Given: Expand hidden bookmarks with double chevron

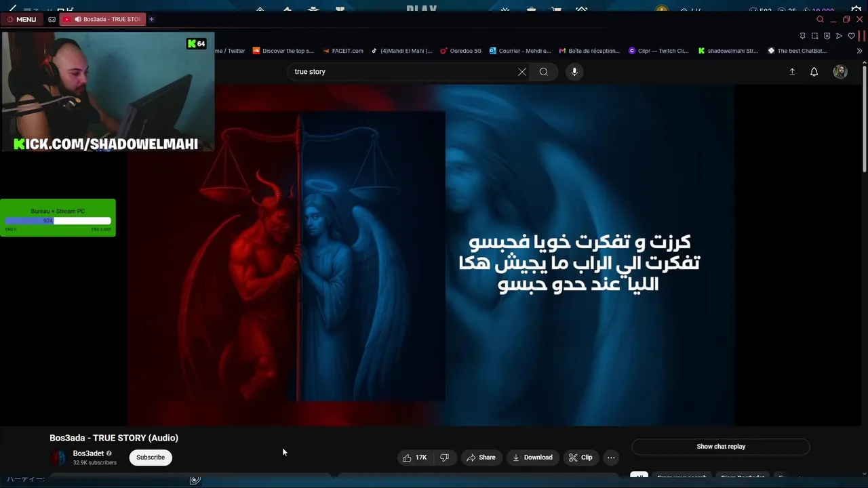Looking at the screenshot, I should click(x=859, y=51).
